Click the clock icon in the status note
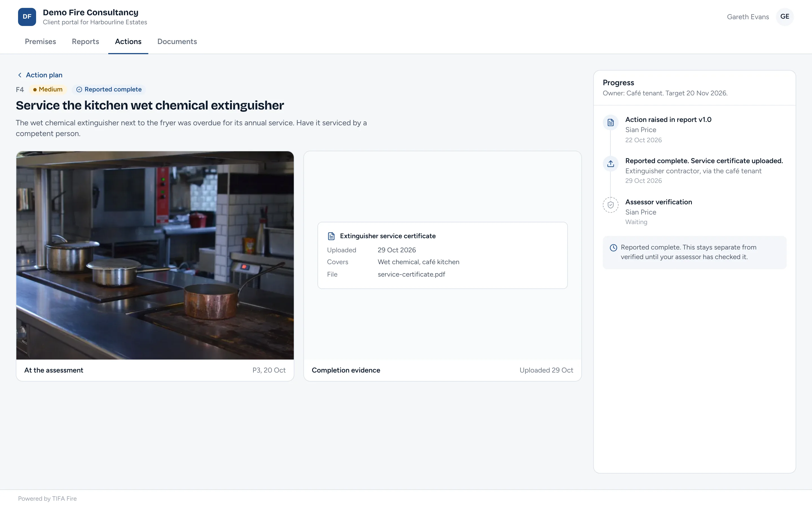This screenshot has height=508, width=812. (x=613, y=248)
